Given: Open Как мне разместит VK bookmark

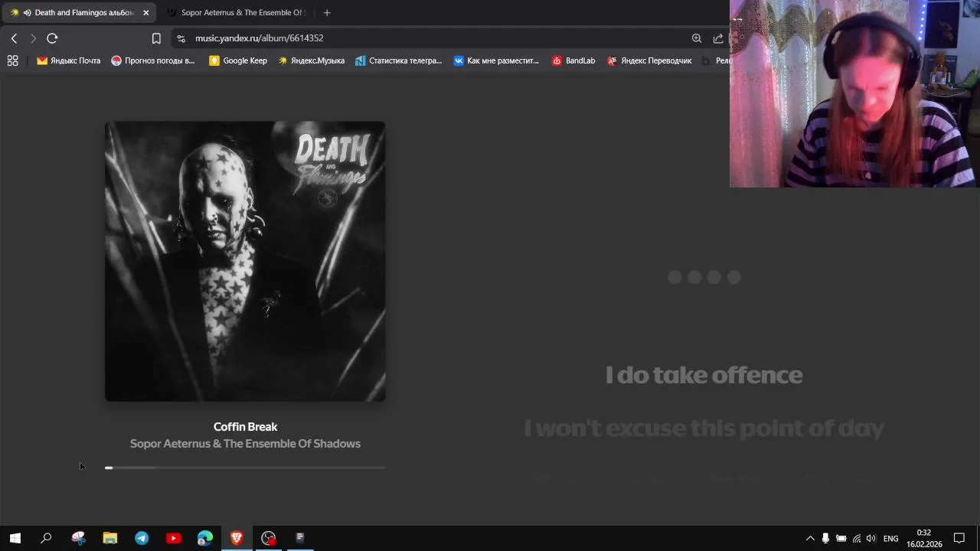Looking at the screenshot, I should (x=496, y=60).
